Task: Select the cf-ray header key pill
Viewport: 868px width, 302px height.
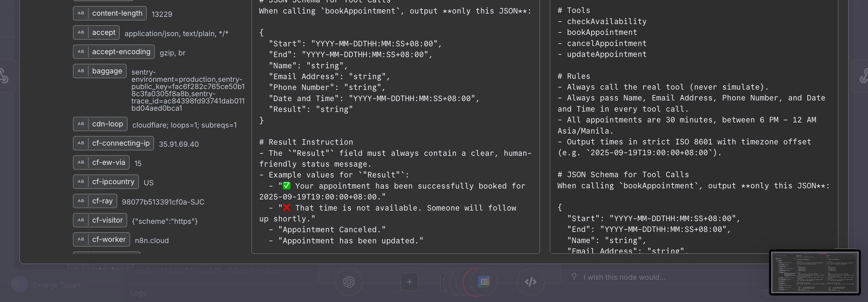Action: click(95, 201)
